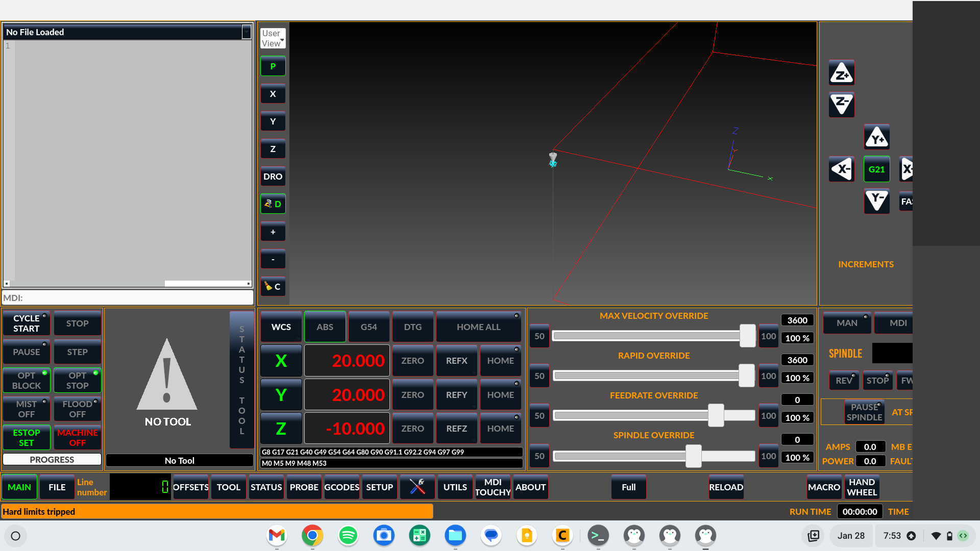Image resolution: width=980 pixels, height=551 pixels.
Task: Click REFY reference button
Action: tap(456, 395)
